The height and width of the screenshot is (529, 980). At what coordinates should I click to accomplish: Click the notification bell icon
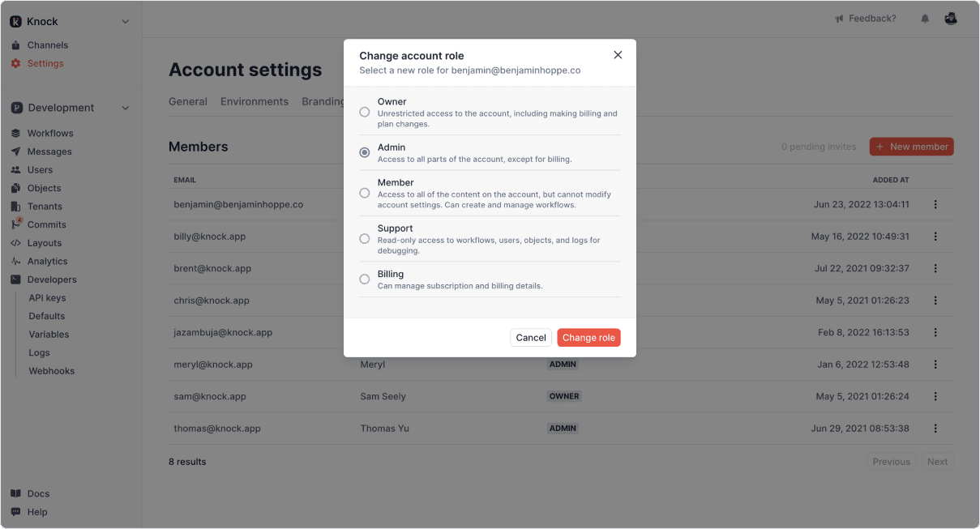pyautogui.click(x=925, y=19)
